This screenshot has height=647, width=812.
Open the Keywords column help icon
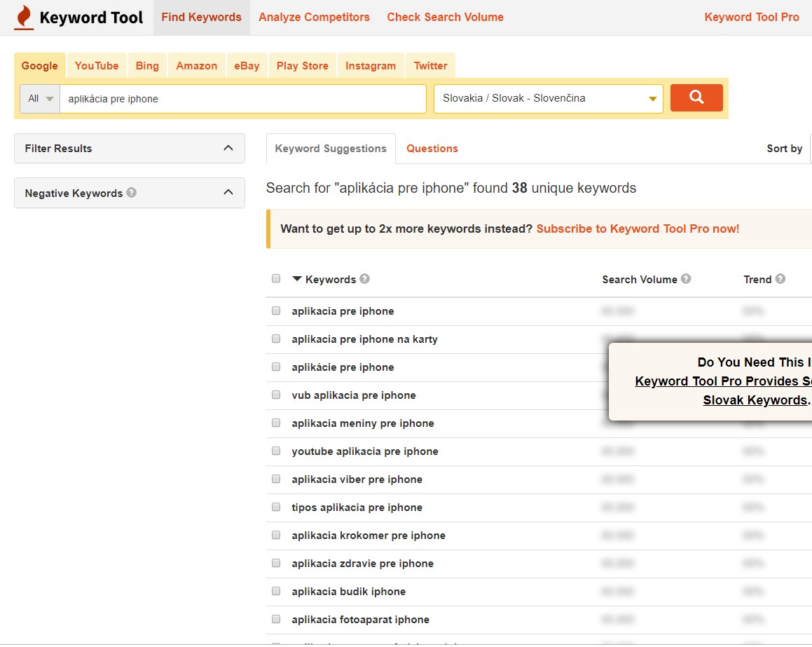tap(364, 279)
